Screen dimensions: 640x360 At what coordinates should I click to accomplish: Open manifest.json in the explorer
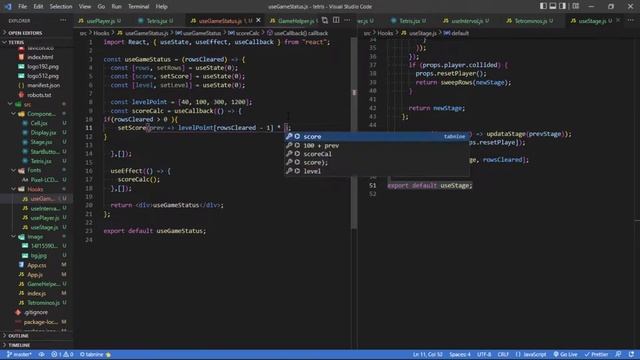click(x=43, y=85)
